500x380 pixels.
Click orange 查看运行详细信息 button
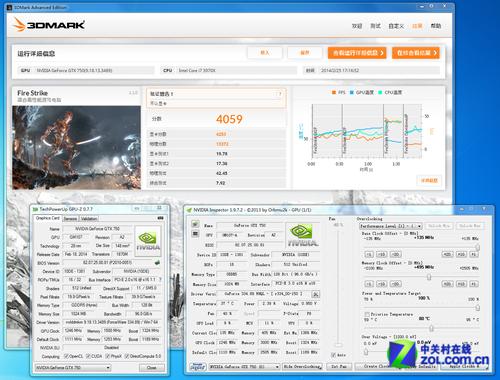coord(357,53)
